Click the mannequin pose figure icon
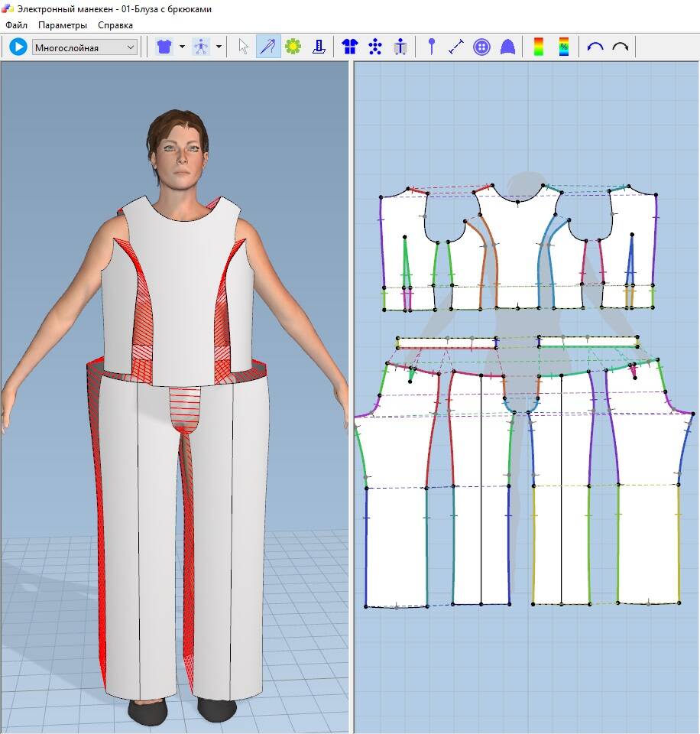Image resolution: width=700 pixels, height=734 pixels. pyautogui.click(x=202, y=47)
